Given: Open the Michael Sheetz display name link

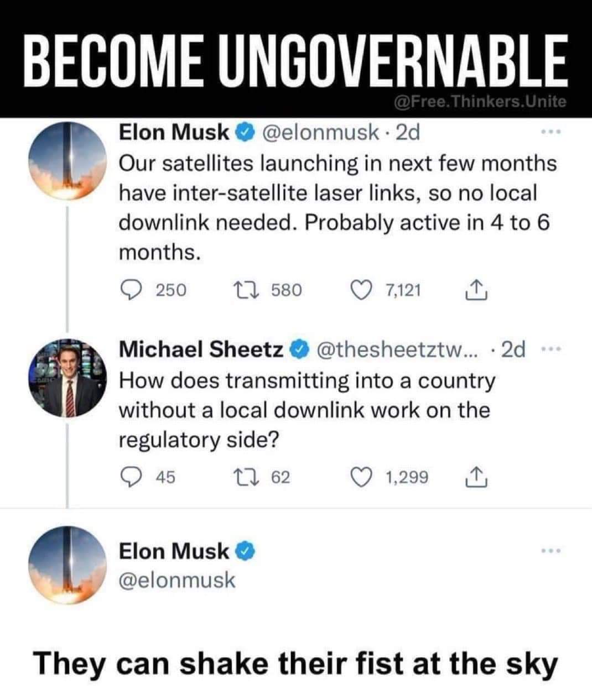Looking at the screenshot, I should [x=202, y=349].
